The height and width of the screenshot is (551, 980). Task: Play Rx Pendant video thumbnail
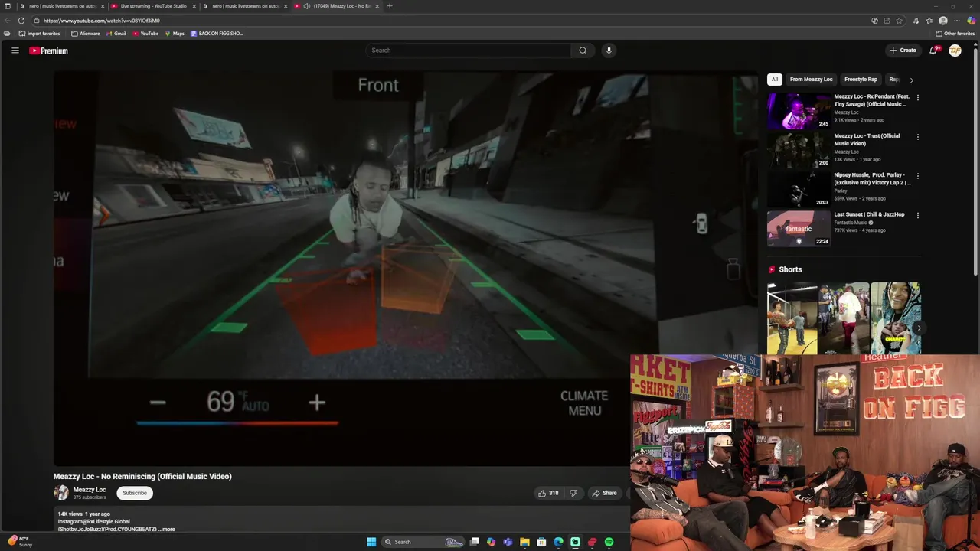point(799,112)
